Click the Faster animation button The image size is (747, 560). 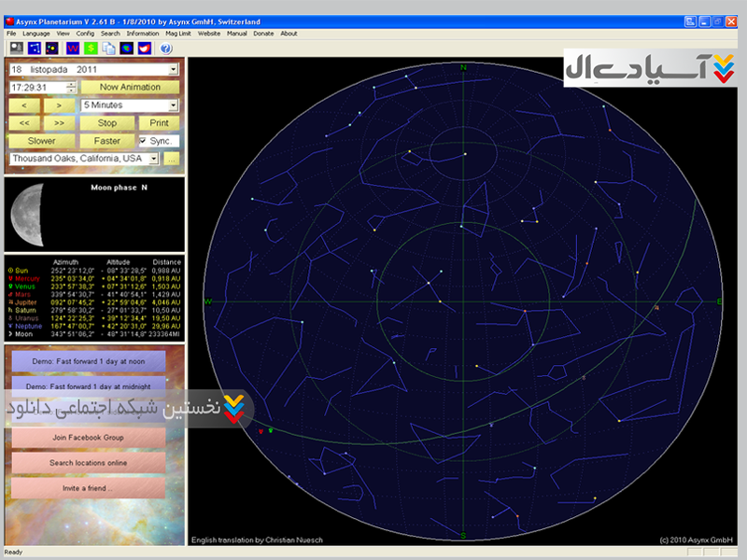click(106, 141)
